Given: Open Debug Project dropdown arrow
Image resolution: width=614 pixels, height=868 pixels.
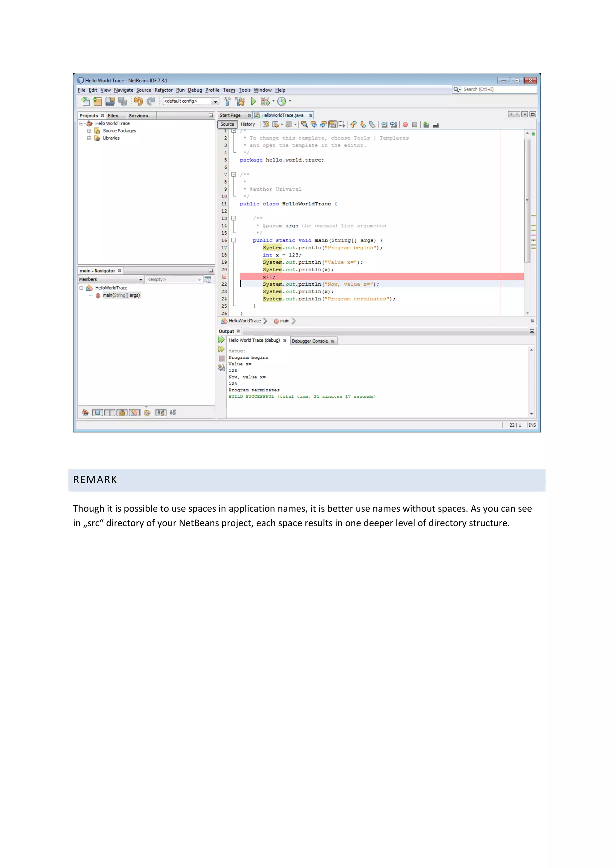Looking at the screenshot, I should coord(273,101).
